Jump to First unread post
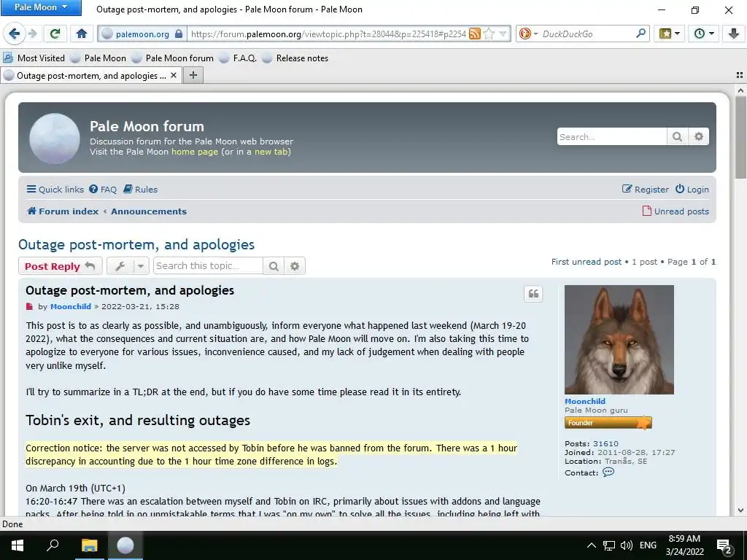 (586, 262)
